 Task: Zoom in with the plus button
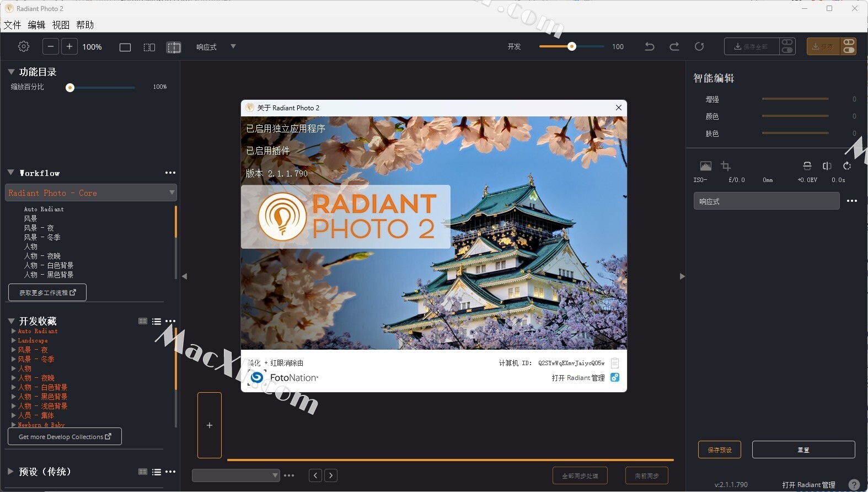pyautogui.click(x=69, y=47)
